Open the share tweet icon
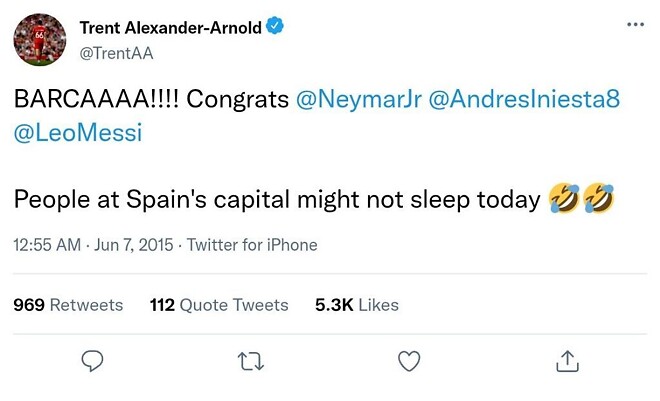Screen dimensions: 660x401 566,360
